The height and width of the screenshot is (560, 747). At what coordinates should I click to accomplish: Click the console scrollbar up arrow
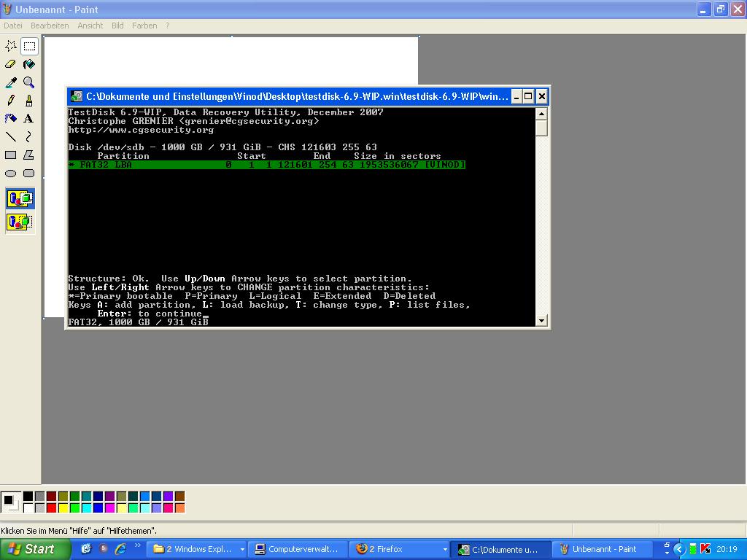tap(541, 114)
